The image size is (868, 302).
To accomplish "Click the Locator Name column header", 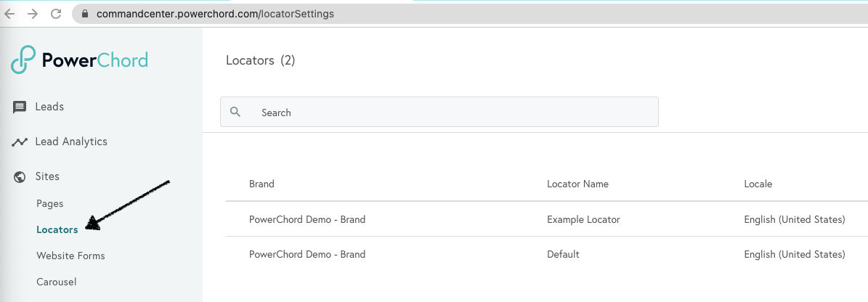I will 577,184.
